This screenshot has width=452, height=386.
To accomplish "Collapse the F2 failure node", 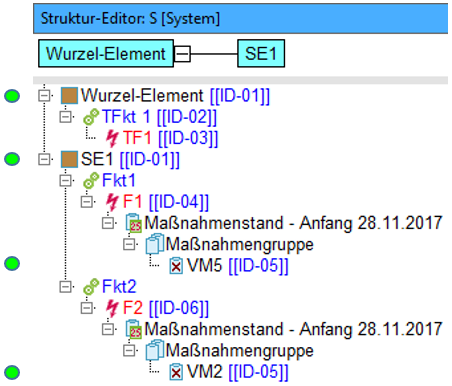I will click(87, 308).
